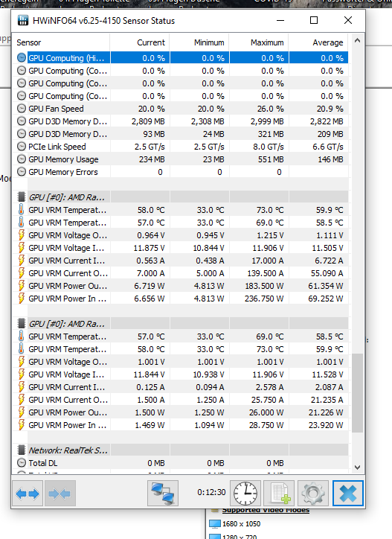Click the 25.750 A maximum current value
The height and width of the screenshot is (539, 392).
click(268, 400)
